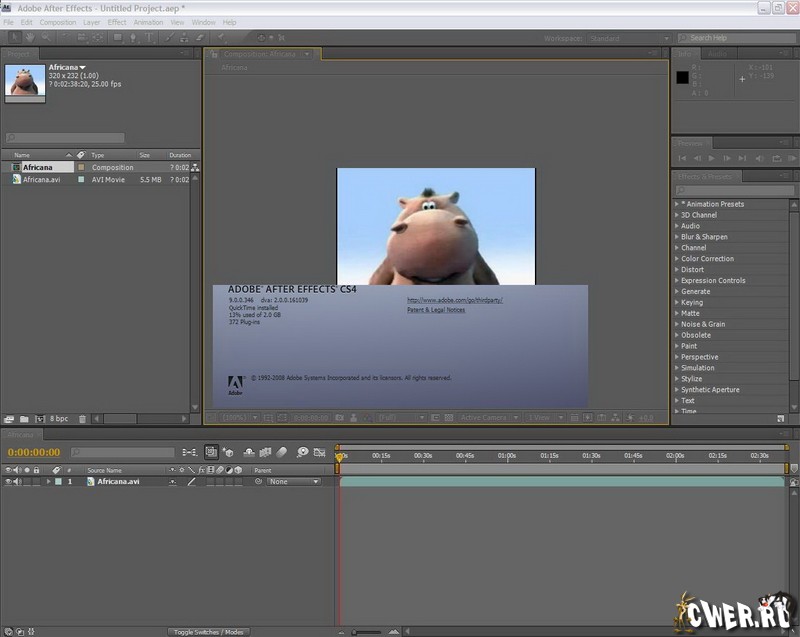Viewport: 800px width, 637px height.
Task: Click the Toggle Switches / Modes button
Action: [x=208, y=632]
